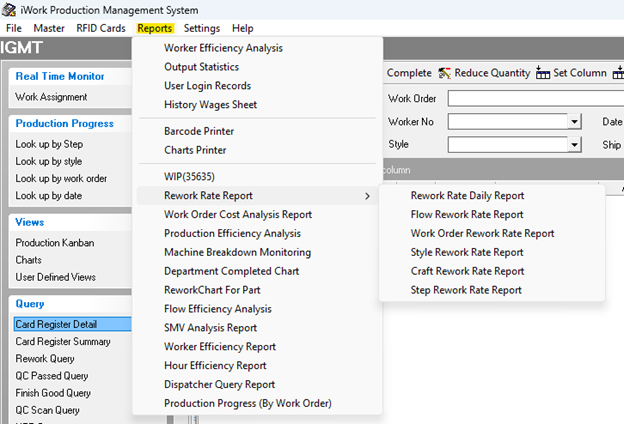This screenshot has height=424, width=624.
Task: Click the iWork application icon in title bar
Action: tap(9, 10)
